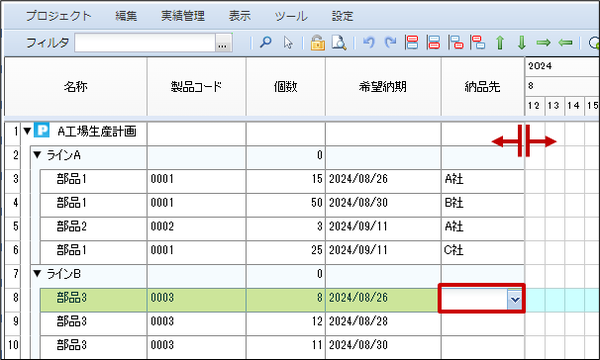Viewport: 600px width, 360px height.
Task: Collapse the ラインB group
Action: coord(37,273)
